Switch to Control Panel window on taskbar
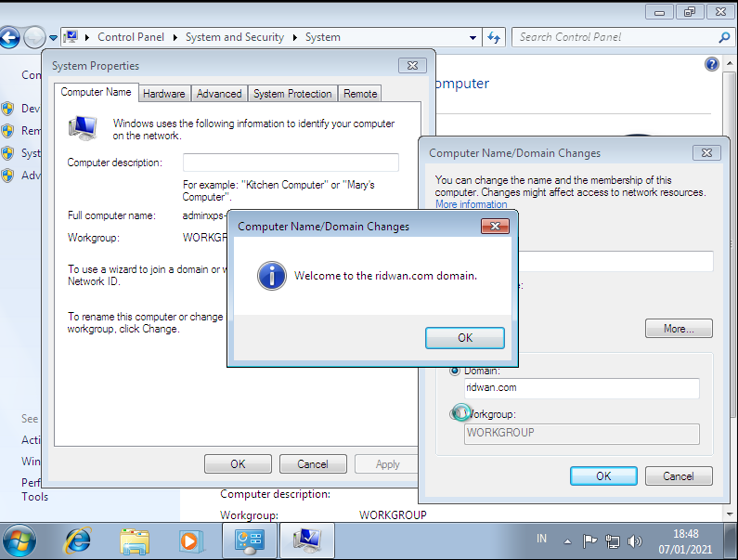The width and height of the screenshot is (738, 560). click(250, 540)
